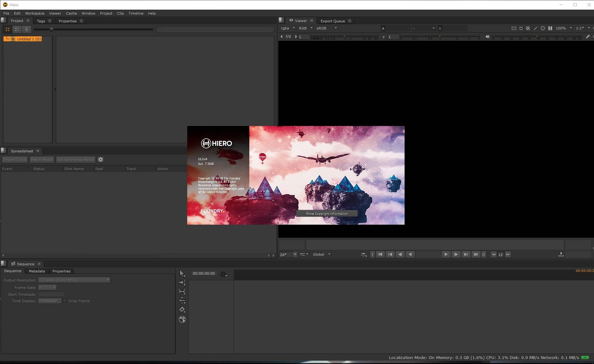
Task: Switch to the Metadata tab in Sequence
Action: point(37,271)
